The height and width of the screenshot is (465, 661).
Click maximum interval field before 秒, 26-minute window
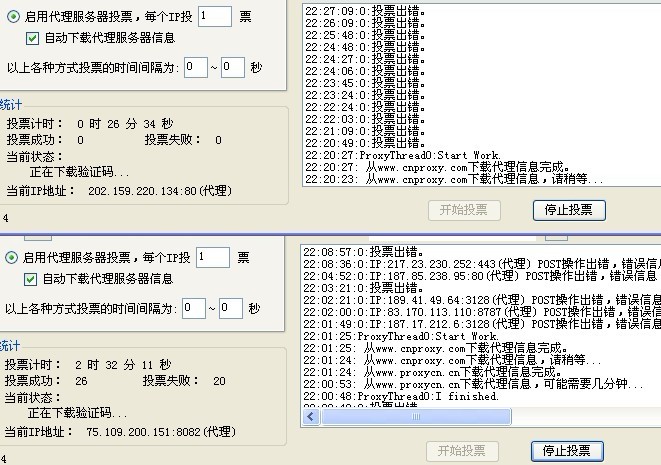(x=232, y=67)
